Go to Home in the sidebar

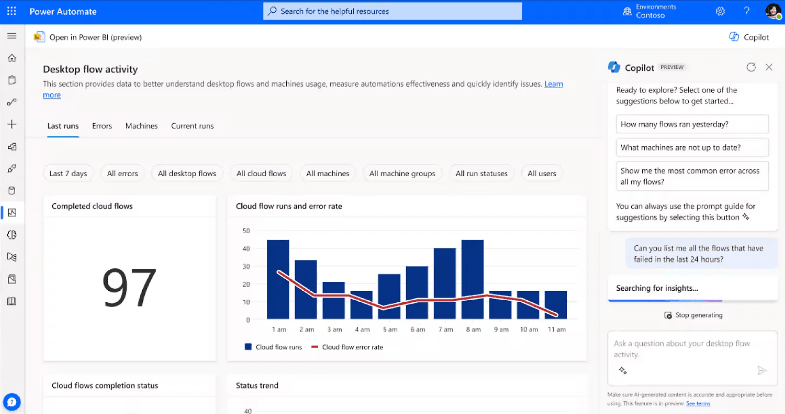tap(12, 58)
